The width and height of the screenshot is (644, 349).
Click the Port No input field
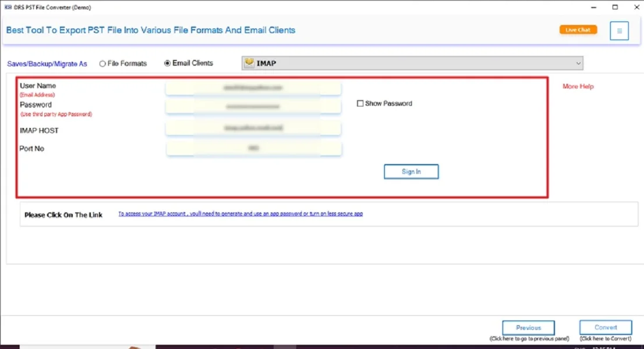[253, 148]
